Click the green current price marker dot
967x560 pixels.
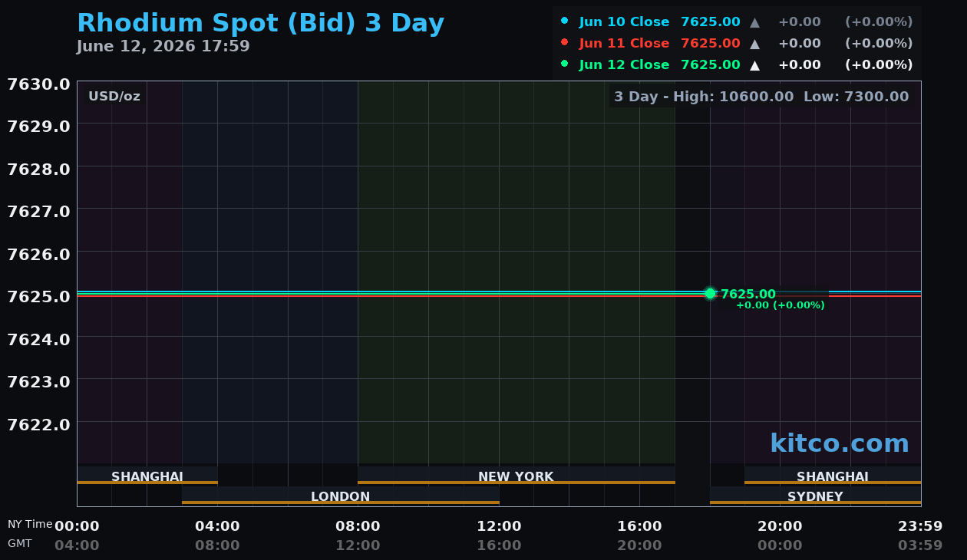710,293
